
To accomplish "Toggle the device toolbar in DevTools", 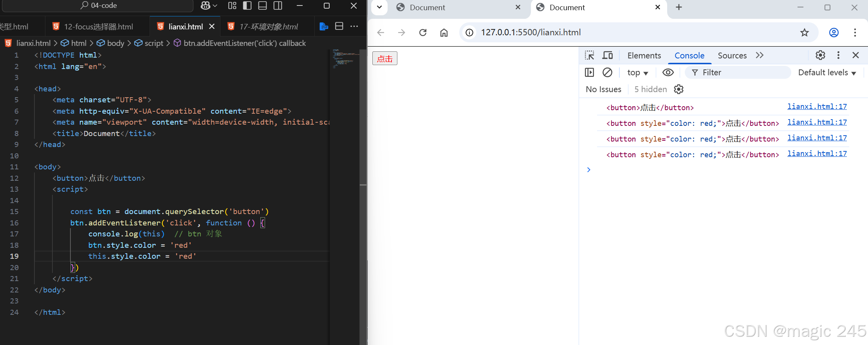I will coord(608,55).
